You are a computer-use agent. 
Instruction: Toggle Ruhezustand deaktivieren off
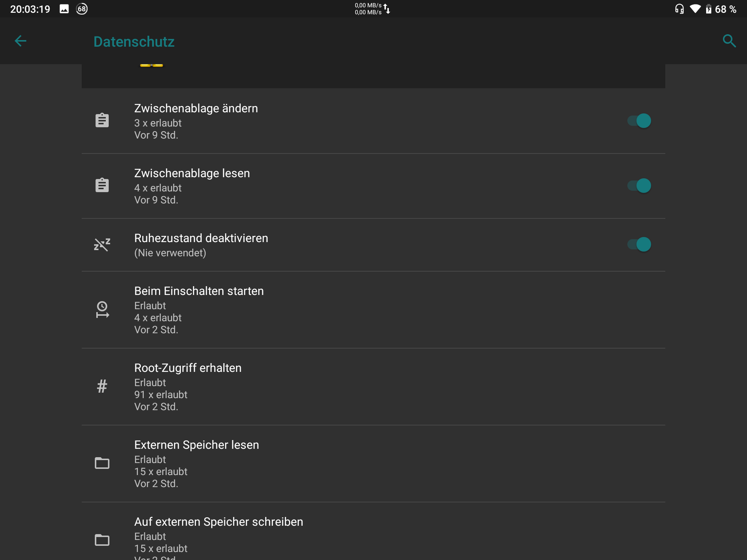tap(639, 244)
